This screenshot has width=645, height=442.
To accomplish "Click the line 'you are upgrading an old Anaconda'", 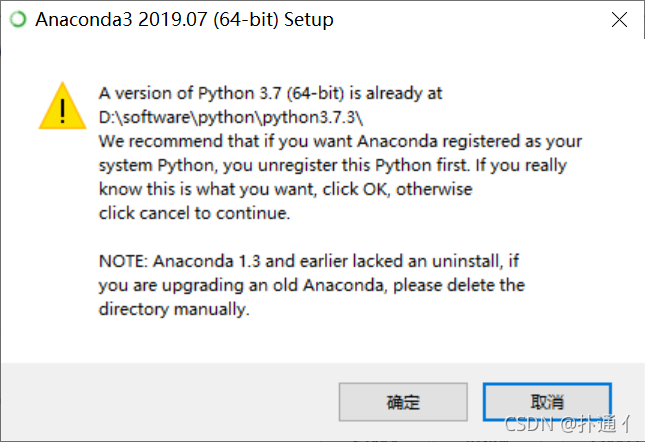I will click(312, 285).
